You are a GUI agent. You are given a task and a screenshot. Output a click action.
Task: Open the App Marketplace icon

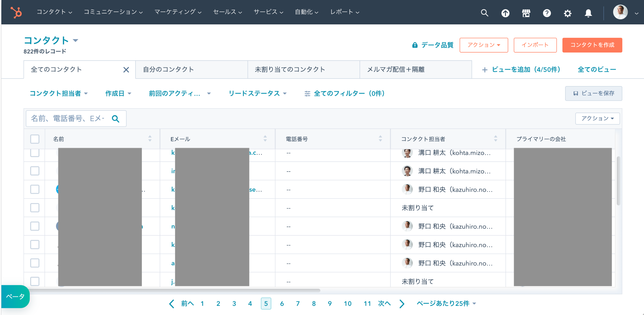pos(526,13)
